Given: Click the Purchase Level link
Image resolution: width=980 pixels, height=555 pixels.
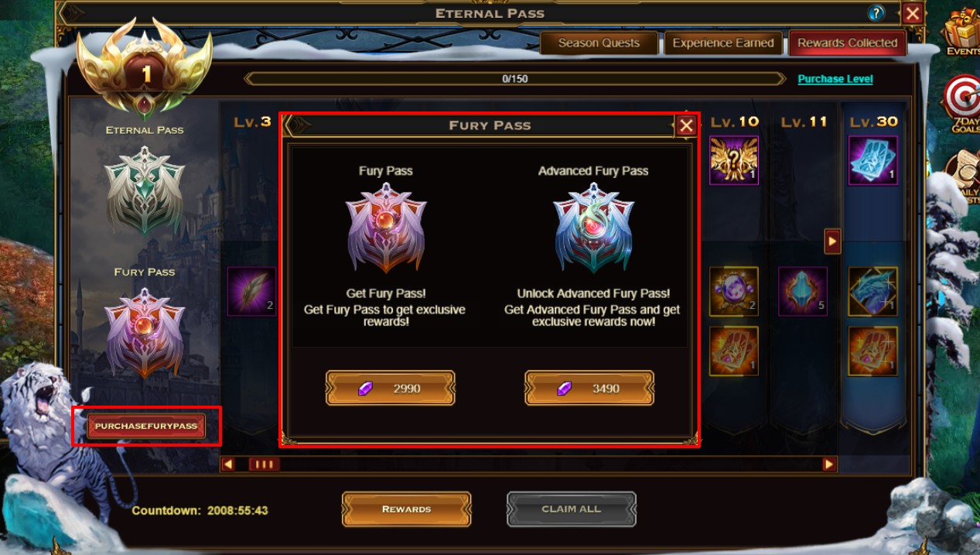Looking at the screenshot, I should point(835,79).
